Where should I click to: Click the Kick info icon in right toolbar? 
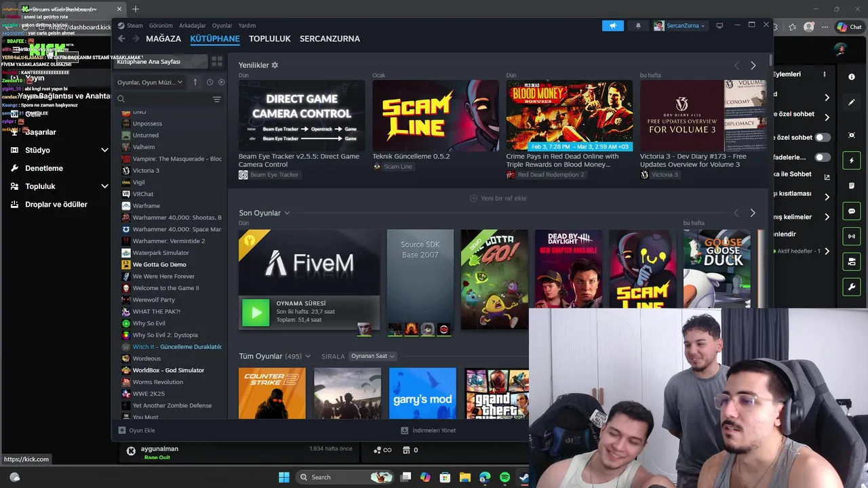point(852,77)
